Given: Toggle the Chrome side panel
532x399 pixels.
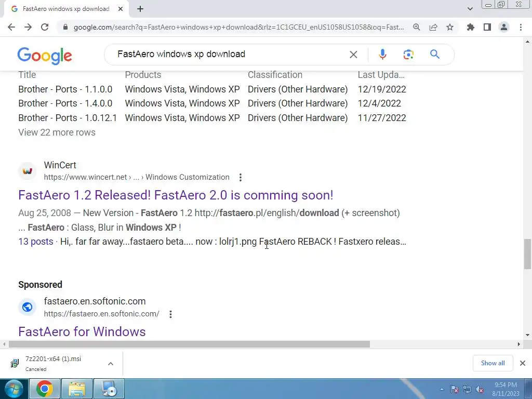Looking at the screenshot, I should [x=487, y=27].
